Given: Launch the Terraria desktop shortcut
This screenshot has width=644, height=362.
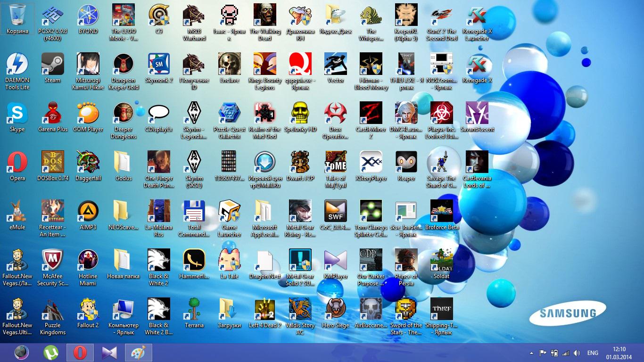Looking at the screenshot, I should (194, 309).
